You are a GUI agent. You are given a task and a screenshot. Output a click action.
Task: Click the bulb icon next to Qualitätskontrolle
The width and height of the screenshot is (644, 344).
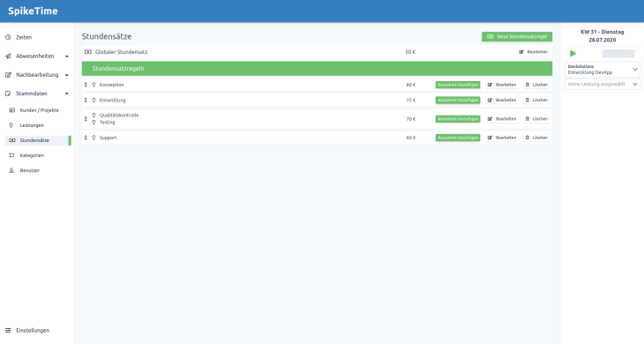click(94, 116)
